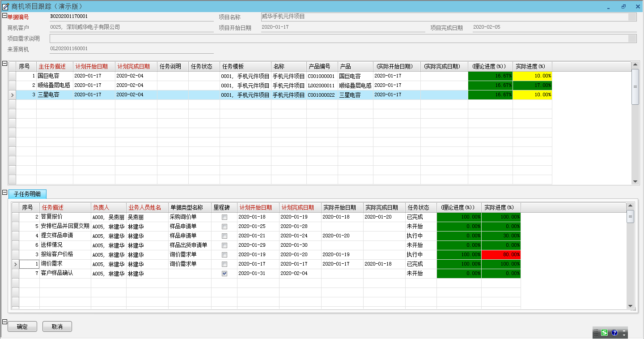Screen dimensions: 644x339
Task: Toggle milestone checkbox for 询价需求 row
Action: tap(225, 264)
